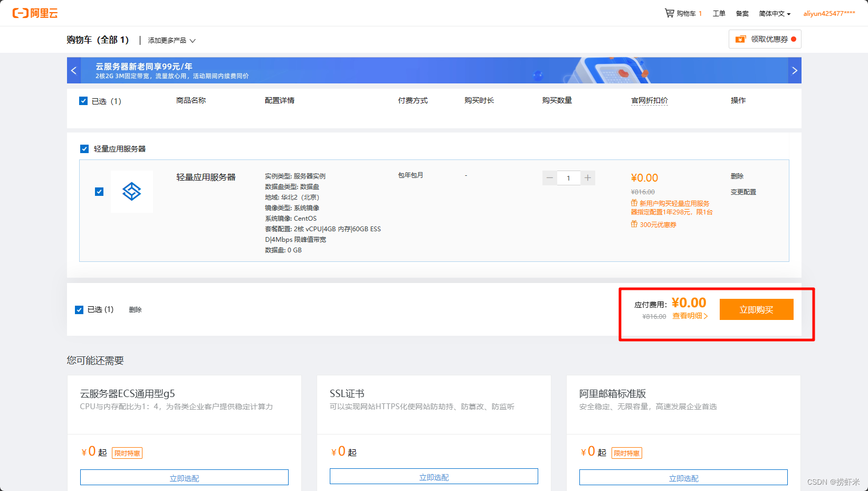
Task: Toggle the bottom 已选 (1) checkbox
Action: click(79, 310)
